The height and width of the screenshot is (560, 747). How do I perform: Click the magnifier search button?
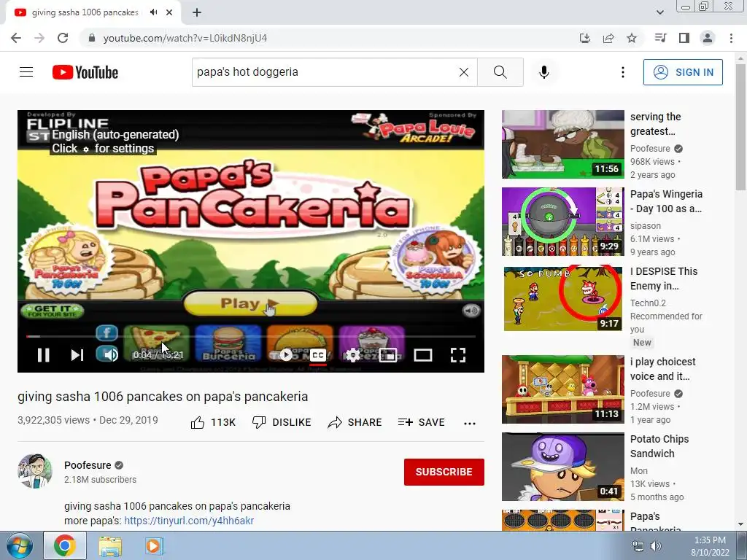pyautogui.click(x=500, y=72)
